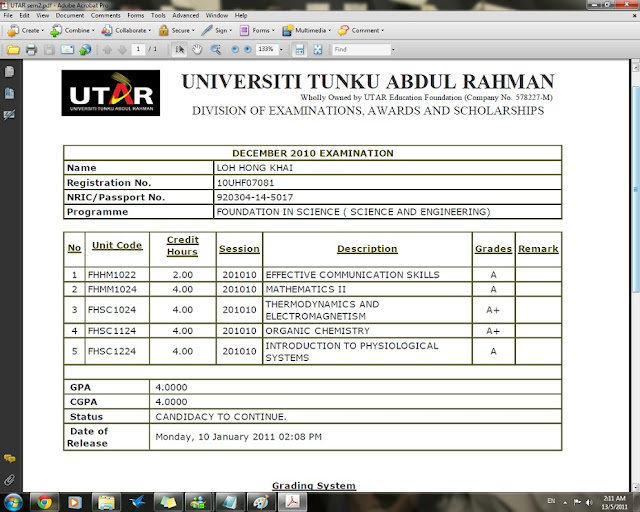Click the Save floppy disk icon
Image resolution: width=640 pixels, height=512 pixels.
coord(49,50)
